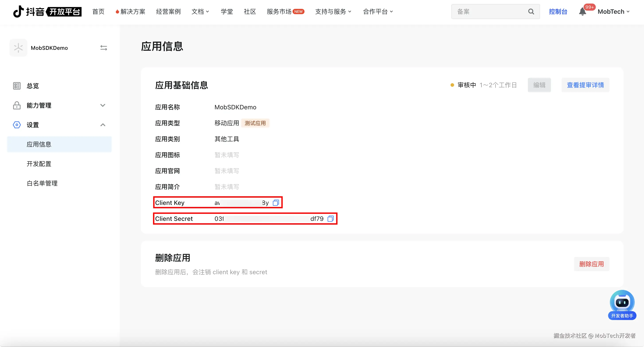Click the 能力管理 sidebar label
The image size is (644, 347).
coord(39,105)
